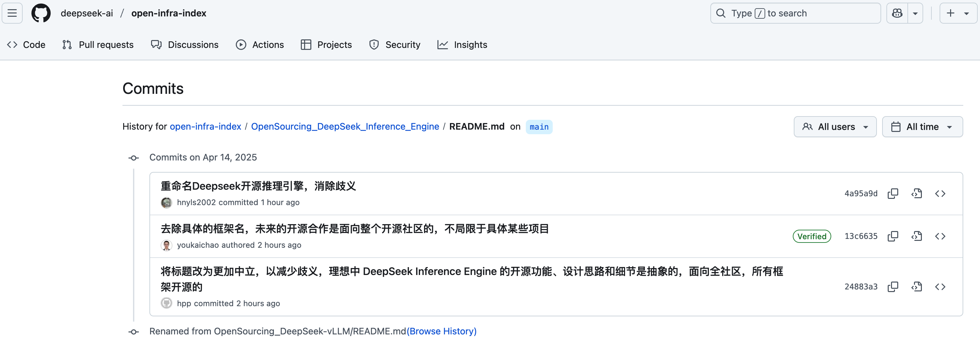View file at commit 13c6635
This screenshot has width=980, height=338.
click(917, 237)
